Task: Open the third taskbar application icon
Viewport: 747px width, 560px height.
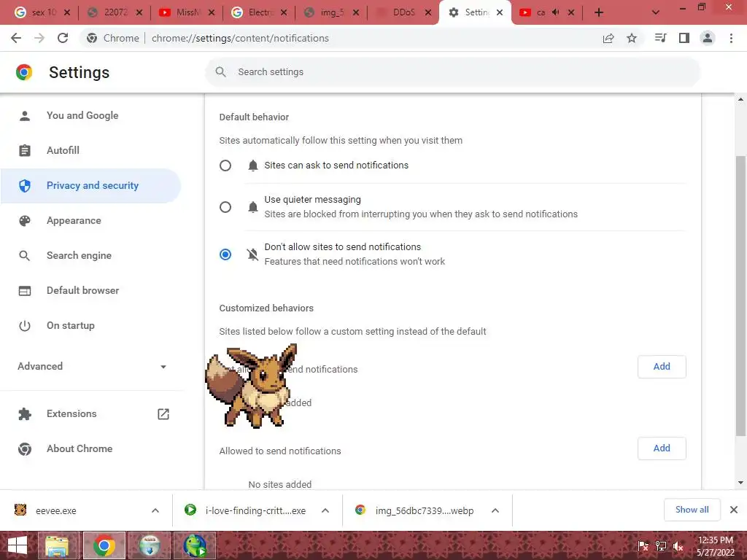Action: click(x=150, y=545)
